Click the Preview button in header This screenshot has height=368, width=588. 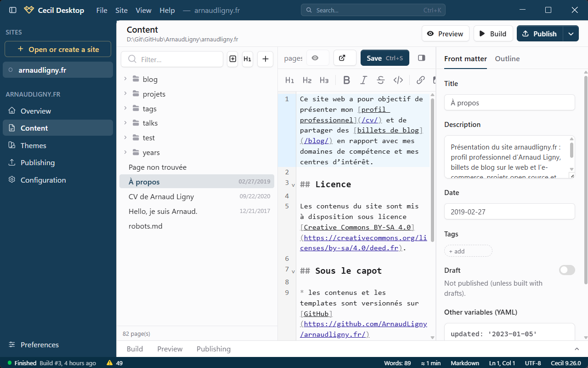coord(446,34)
